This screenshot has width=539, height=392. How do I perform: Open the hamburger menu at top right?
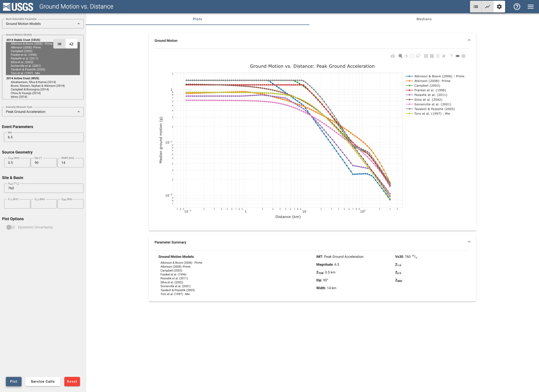tap(531, 7)
